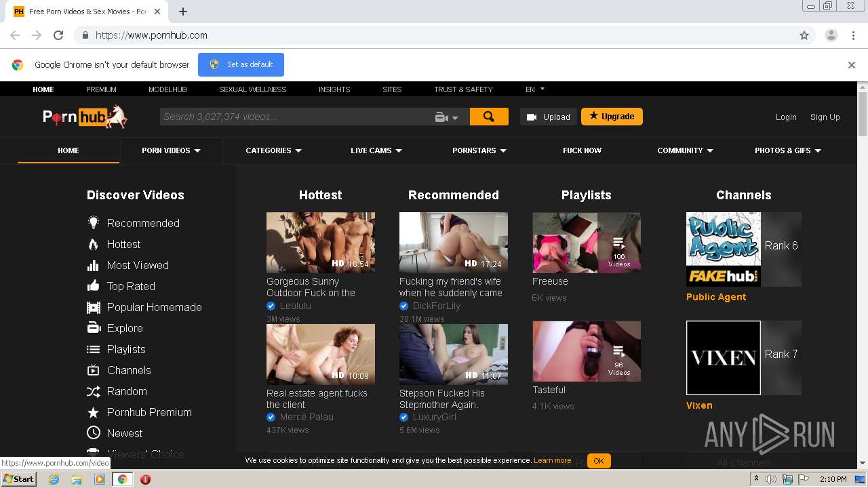Expand the Videos dropdown next to Home
Viewport: 868px width, 488px height.
pos(171,150)
